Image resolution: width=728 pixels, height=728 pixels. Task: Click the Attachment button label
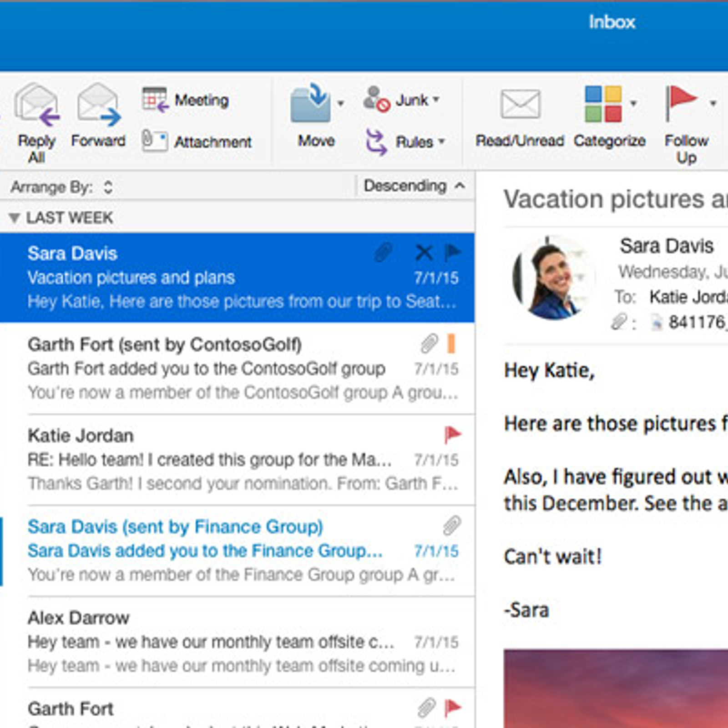[213, 142]
